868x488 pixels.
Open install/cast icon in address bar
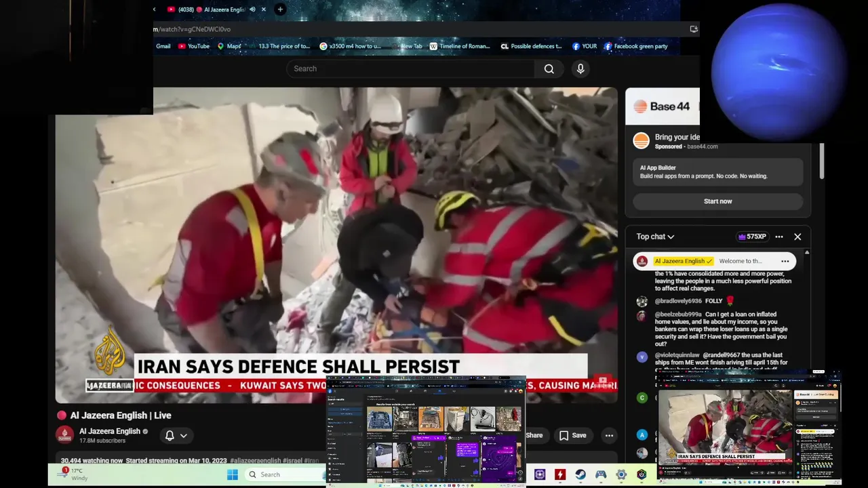[x=693, y=29]
